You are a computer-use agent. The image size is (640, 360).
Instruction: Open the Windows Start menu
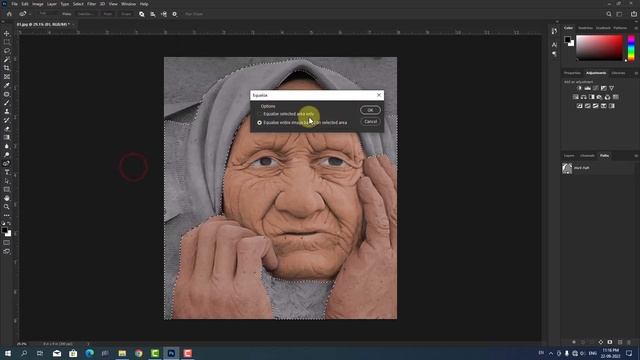point(8,353)
